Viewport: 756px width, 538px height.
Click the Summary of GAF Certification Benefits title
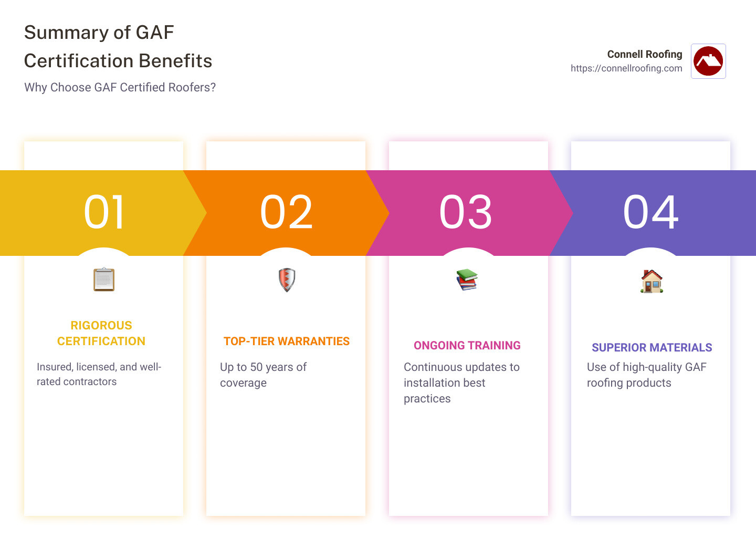[x=118, y=47]
